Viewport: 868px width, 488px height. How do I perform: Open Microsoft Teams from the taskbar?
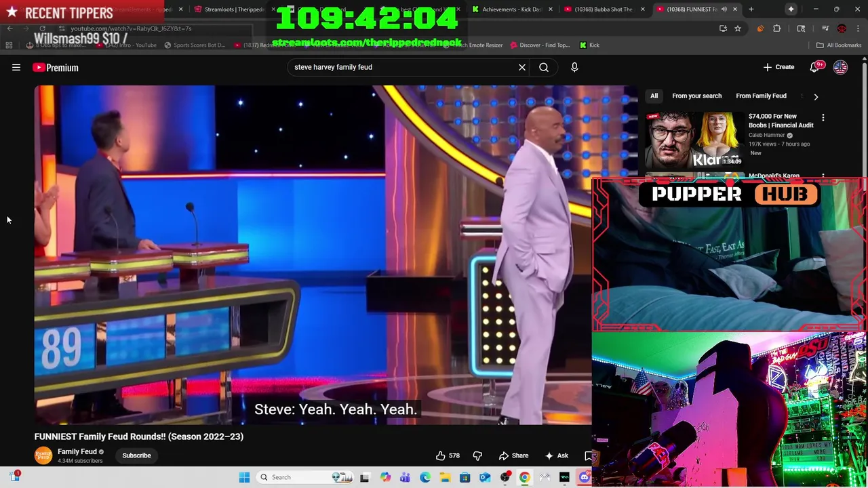coord(405,477)
